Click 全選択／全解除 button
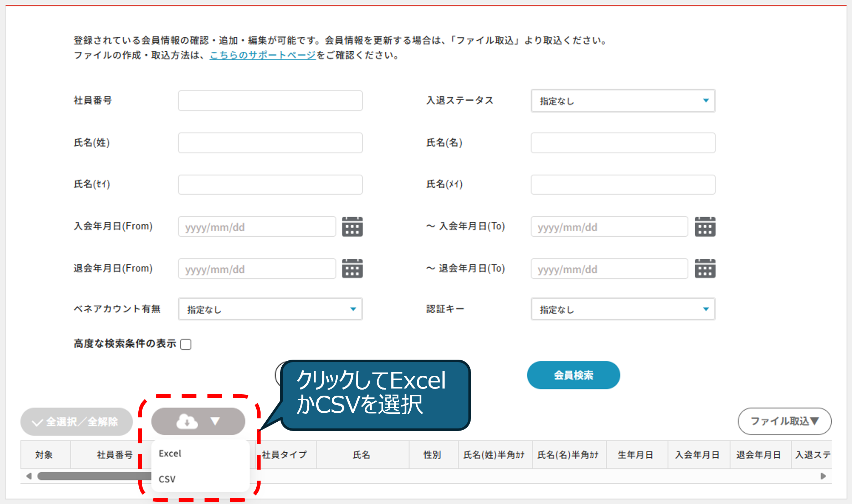Screen dimensions: 852x504 coord(76,422)
